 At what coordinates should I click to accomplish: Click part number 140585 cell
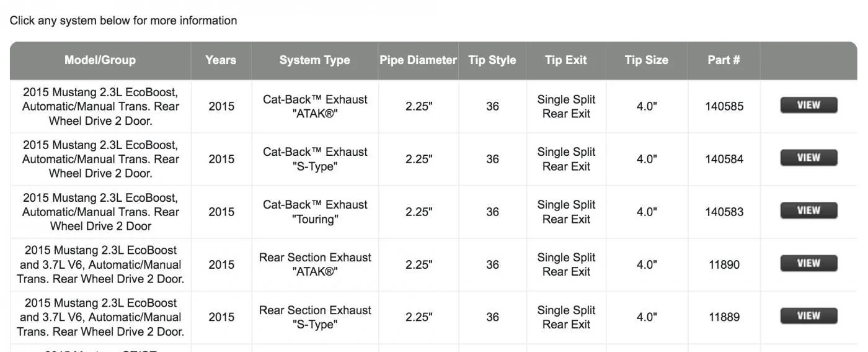tap(724, 106)
